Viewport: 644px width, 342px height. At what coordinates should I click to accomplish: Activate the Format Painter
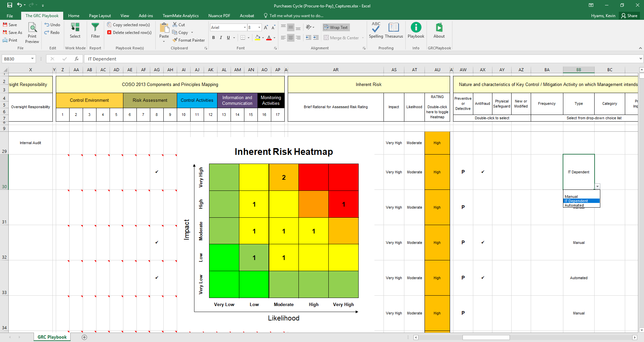coord(189,40)
